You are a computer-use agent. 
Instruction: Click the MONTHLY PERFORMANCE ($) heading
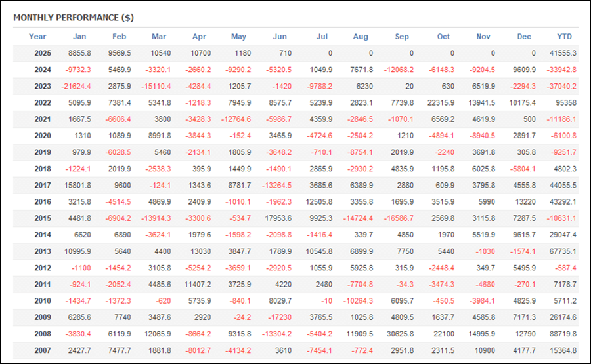[x=74, y=18]
